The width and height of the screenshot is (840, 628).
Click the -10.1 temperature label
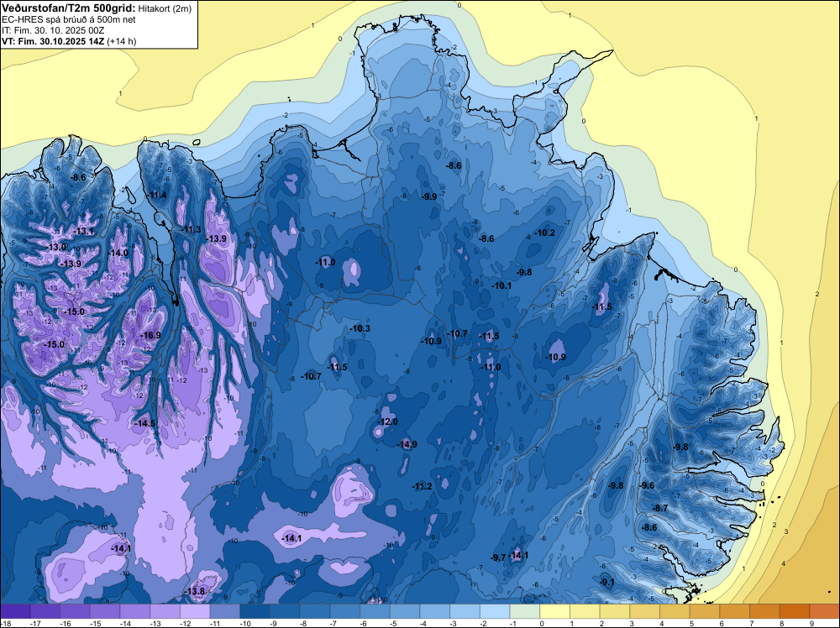501,286
